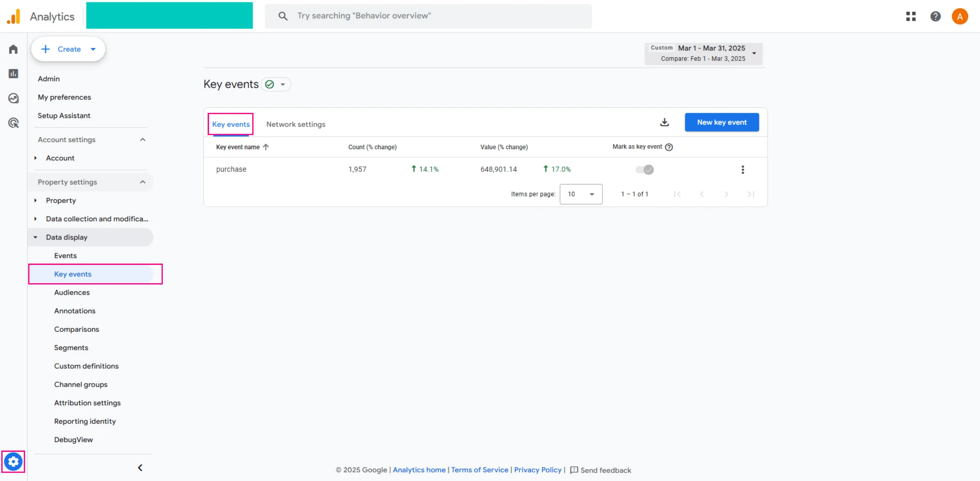The height and width of the screenshot is (481, 980).
Task: Open the Explore icon in the sidebar
Action: tap(13, 98)
